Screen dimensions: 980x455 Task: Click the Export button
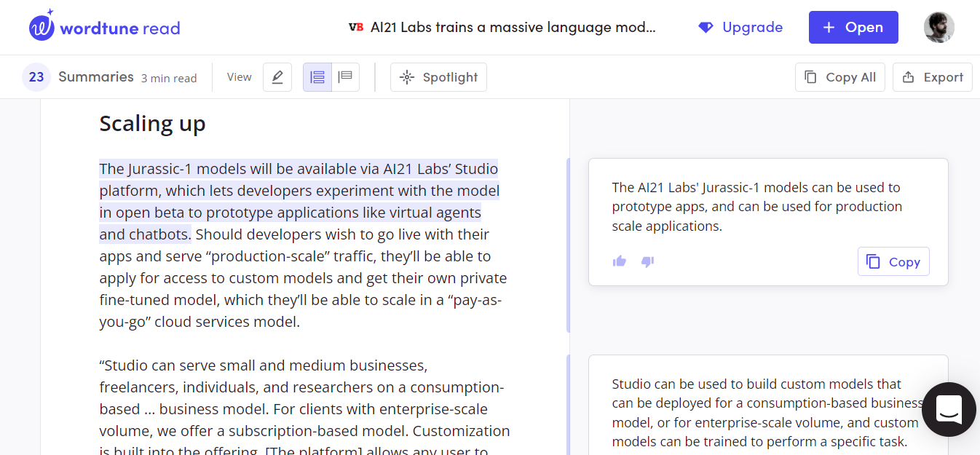point(933,77)
